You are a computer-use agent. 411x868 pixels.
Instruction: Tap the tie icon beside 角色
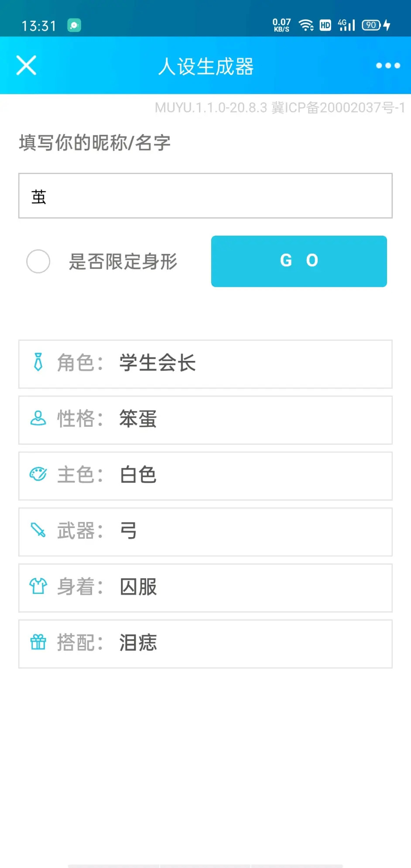pos(38,362)
